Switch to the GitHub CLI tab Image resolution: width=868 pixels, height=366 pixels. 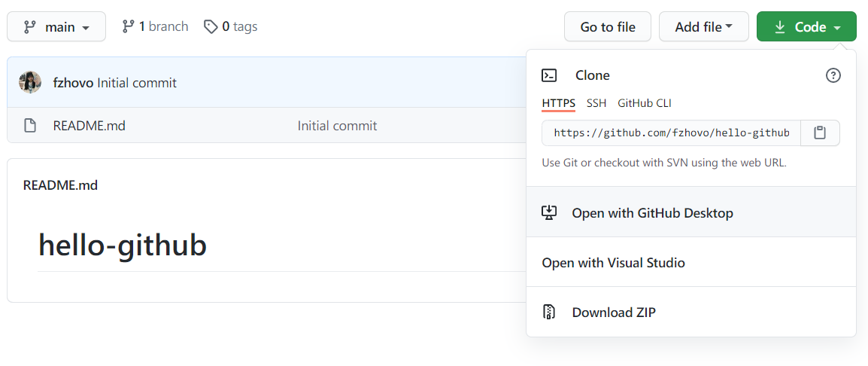(x=645, y=103)
